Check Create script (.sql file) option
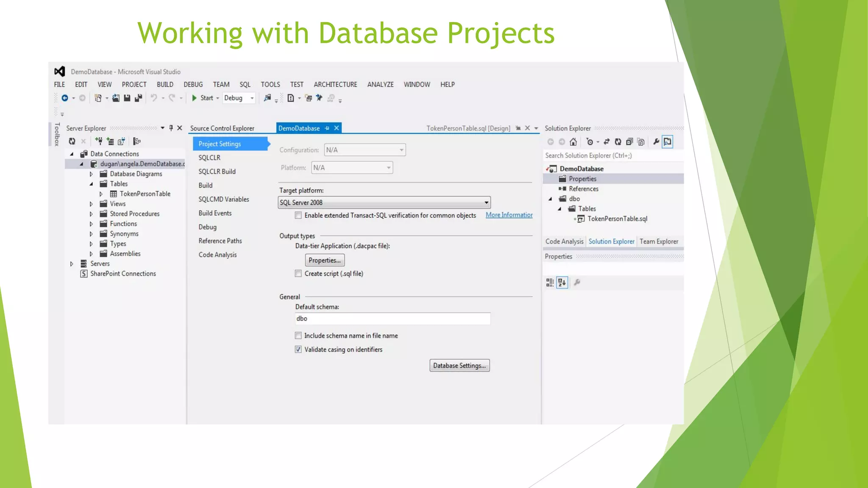This screenshot has width=868, height=488. 298,274
